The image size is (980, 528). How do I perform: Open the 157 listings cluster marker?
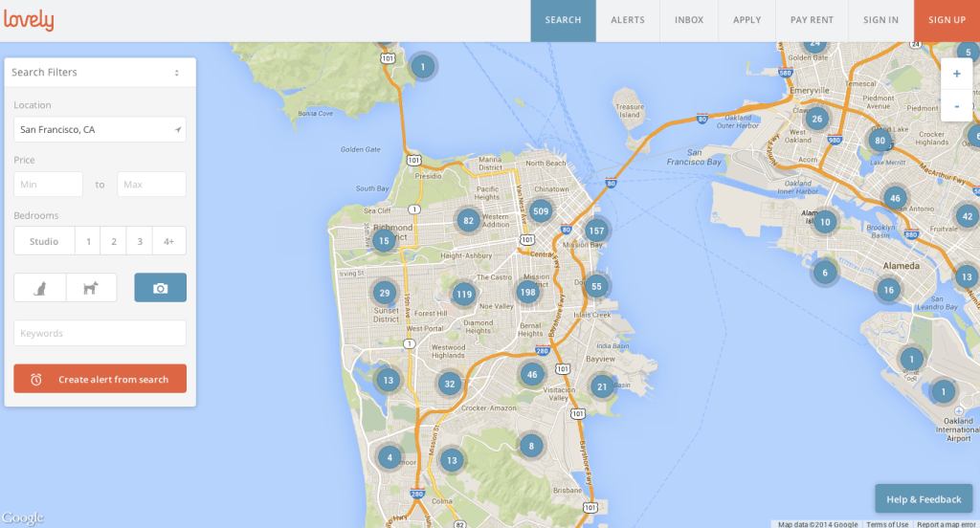click(x=596, y=231)
